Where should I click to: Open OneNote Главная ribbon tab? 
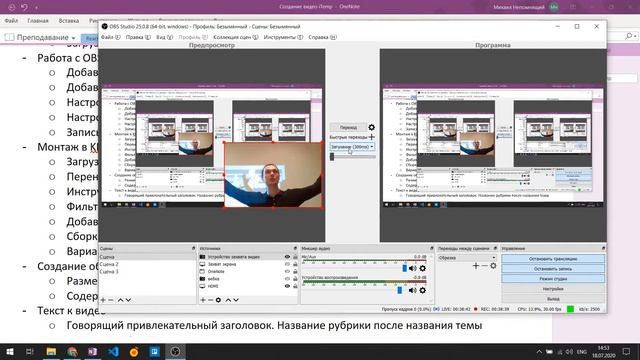point(38,20)
